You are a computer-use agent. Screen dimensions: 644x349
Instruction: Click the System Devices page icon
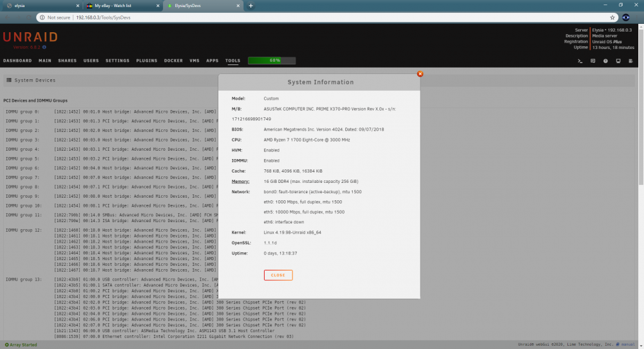[8, 80]
